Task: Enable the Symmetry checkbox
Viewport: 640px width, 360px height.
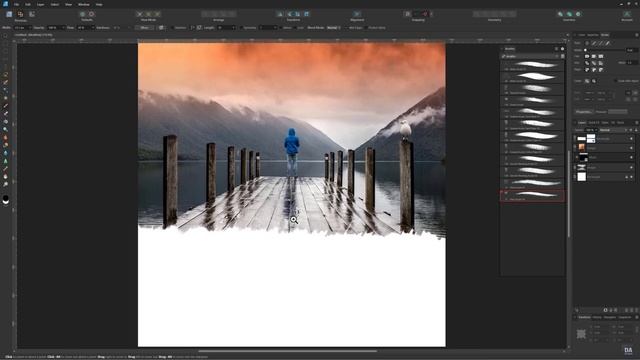Action: click(241, 28)
